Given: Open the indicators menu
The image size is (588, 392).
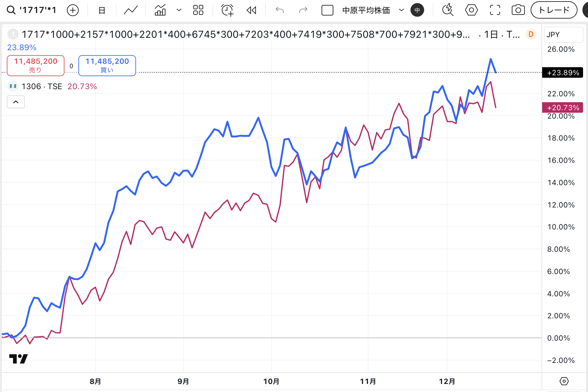Looking at the screenshot, I should pyautogui.click(x=160, y=10).
